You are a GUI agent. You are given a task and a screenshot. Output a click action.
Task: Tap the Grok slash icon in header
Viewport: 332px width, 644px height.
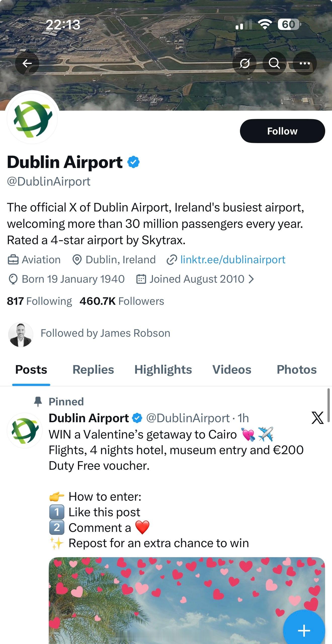(244, 63)
